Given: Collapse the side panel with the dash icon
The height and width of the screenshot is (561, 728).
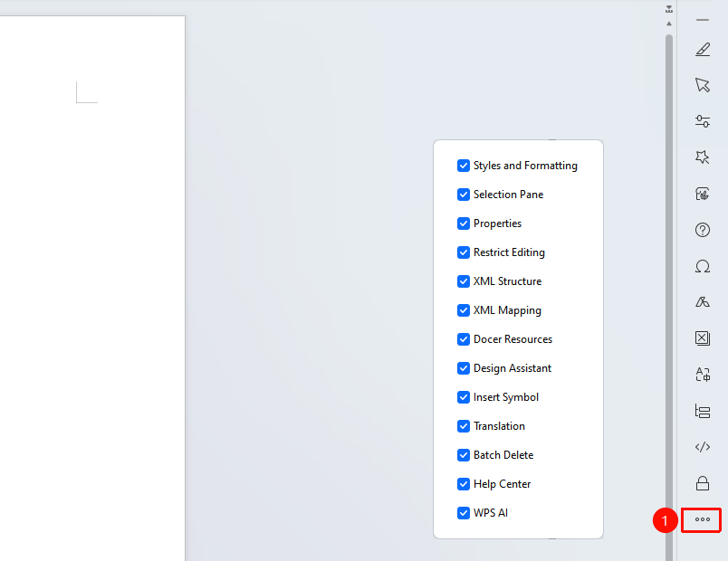Looking at the screenshot, I should tap(703, 20).
